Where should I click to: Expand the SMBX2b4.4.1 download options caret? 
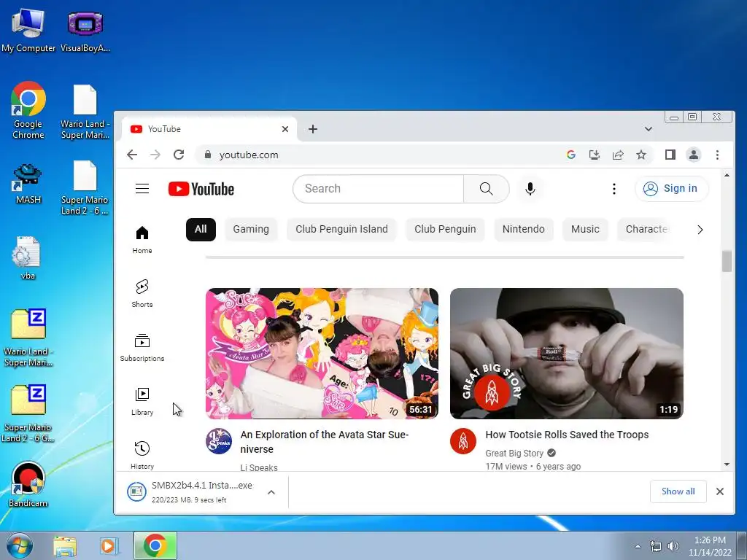pyautogui.click(x=271, y=492)
